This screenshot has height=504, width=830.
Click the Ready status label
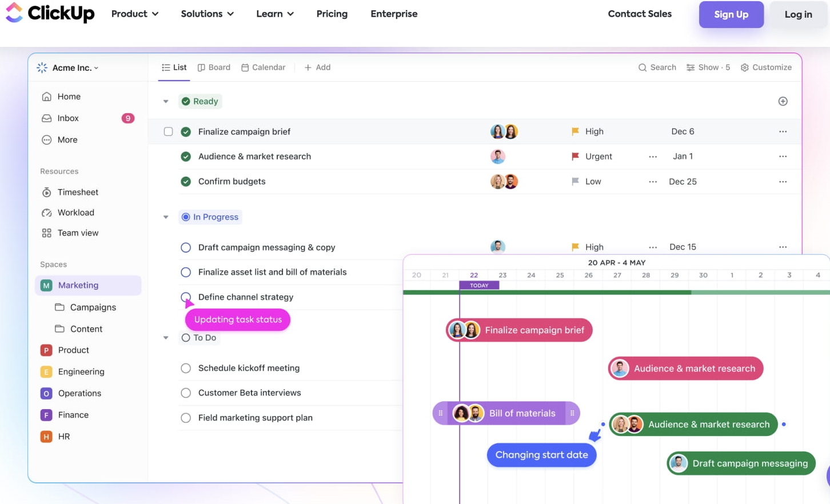click(200, 101)
